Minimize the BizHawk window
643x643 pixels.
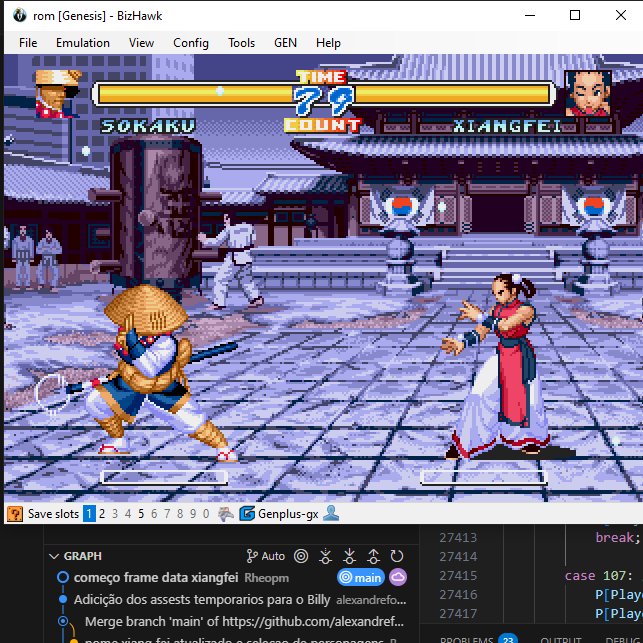coord(530,16)
